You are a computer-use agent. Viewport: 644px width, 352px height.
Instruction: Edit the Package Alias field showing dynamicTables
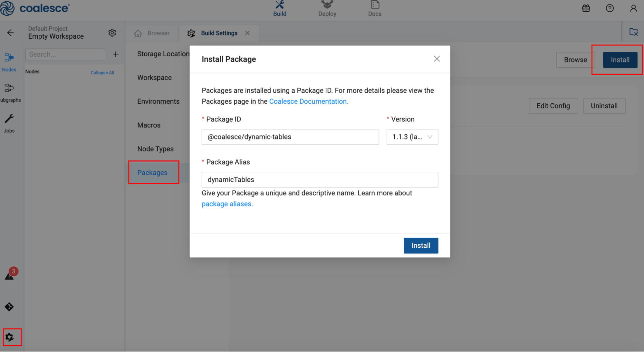click(x=319, y=180)
